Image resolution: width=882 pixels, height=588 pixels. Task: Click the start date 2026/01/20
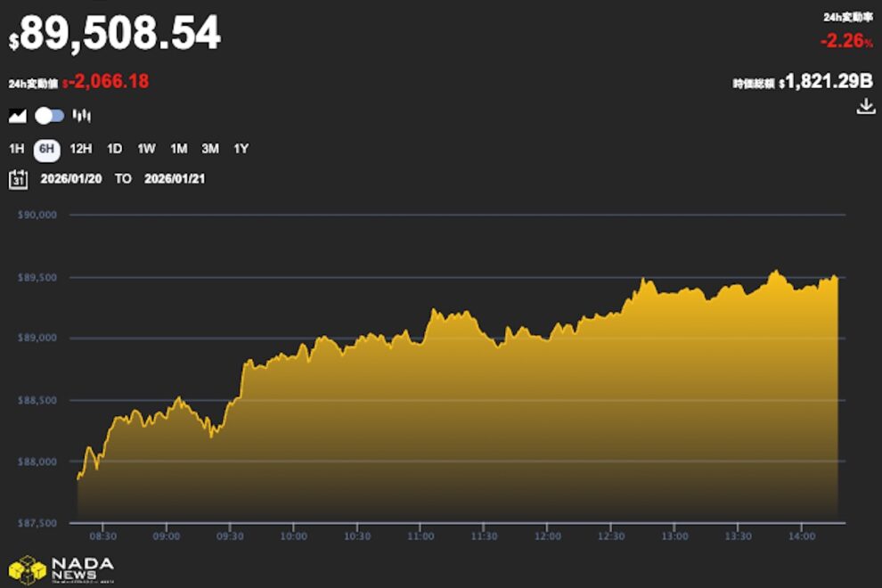pyautogui.click(x=73, y=179)
